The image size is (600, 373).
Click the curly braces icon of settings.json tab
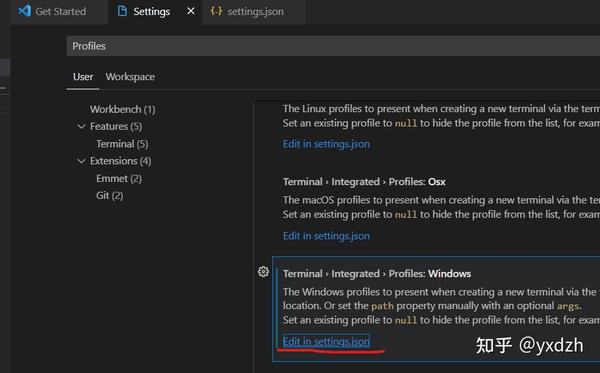pos(216,11)
